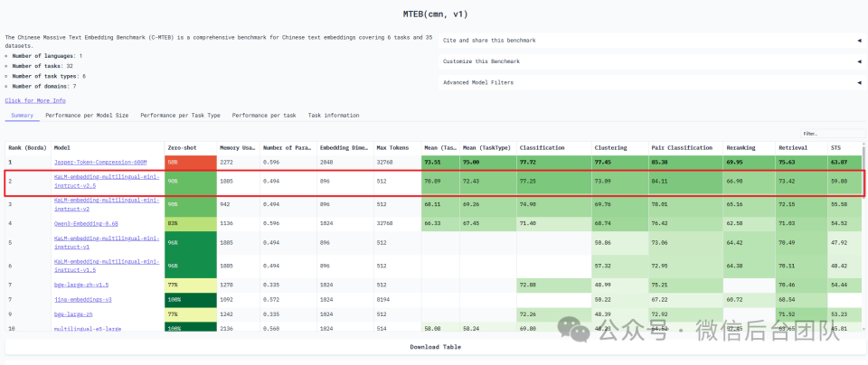Open the bge-large-zh model link
This screenshot has width=868, height=365.
coord(73,314)
